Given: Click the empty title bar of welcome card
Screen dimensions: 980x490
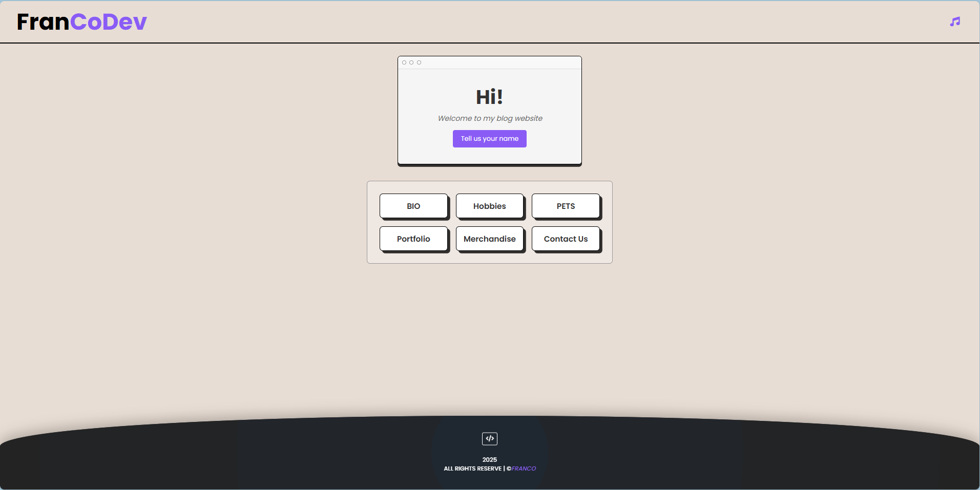Looking at the screenshot, I should coord(502,62).
